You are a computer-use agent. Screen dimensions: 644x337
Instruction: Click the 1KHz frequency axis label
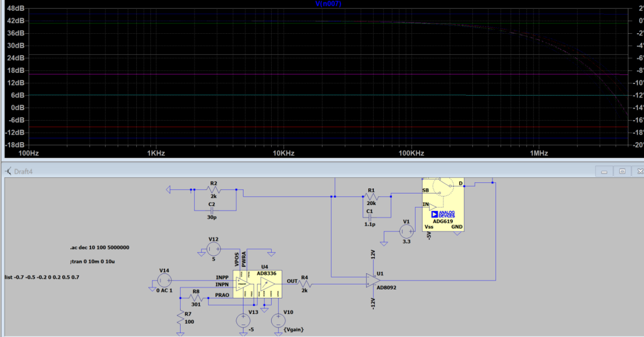[156, 153]
